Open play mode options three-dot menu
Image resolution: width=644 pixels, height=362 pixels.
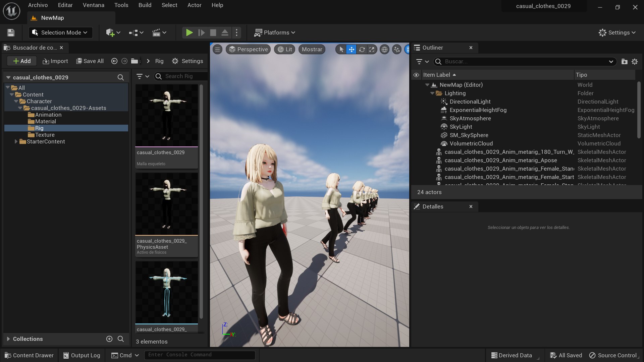(236, 33)
